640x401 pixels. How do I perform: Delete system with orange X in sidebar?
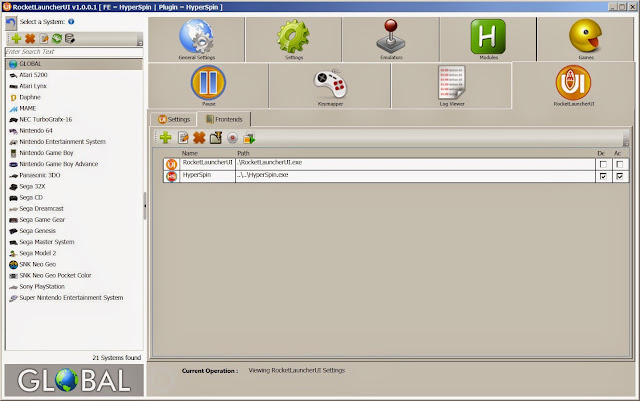point(30,39)
